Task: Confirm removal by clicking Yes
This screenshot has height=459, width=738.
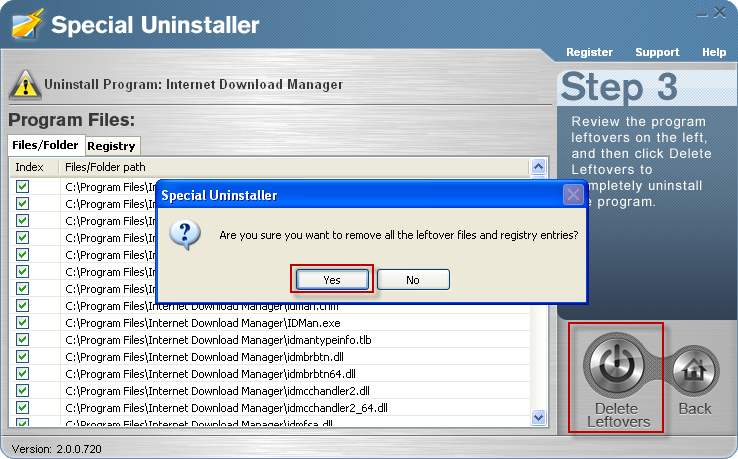Action: pos(332,280)
